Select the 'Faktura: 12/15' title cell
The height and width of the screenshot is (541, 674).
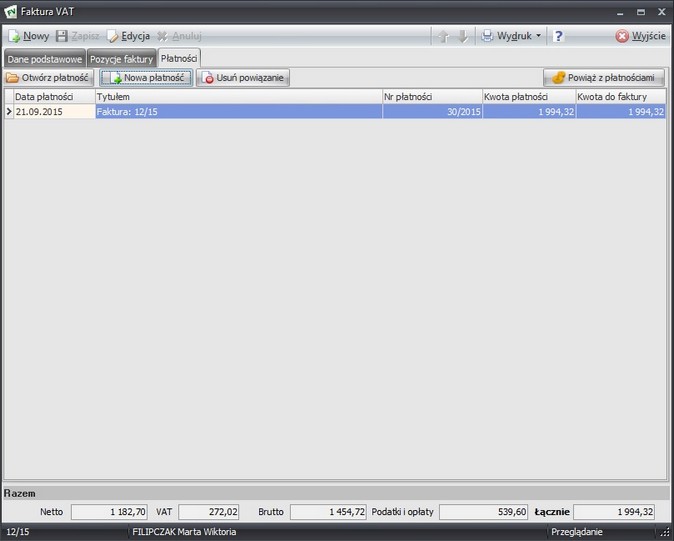239,112
